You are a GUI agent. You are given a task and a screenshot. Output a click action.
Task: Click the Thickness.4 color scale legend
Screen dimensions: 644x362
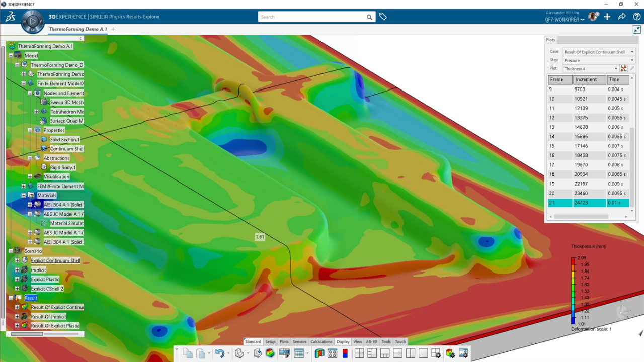click(x=574, y=292)
